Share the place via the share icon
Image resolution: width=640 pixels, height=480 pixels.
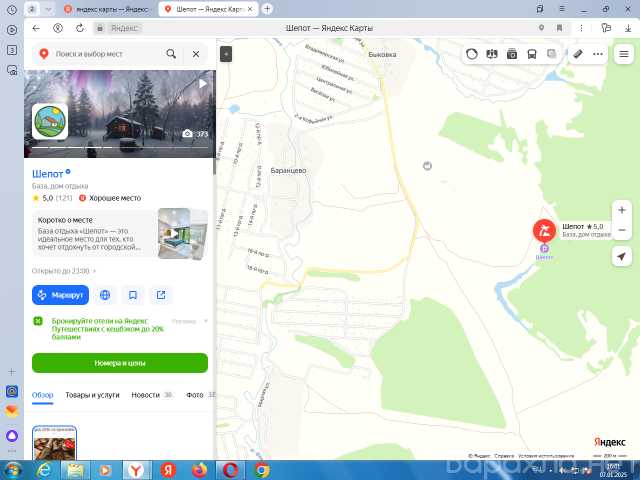tap(161, 295)
